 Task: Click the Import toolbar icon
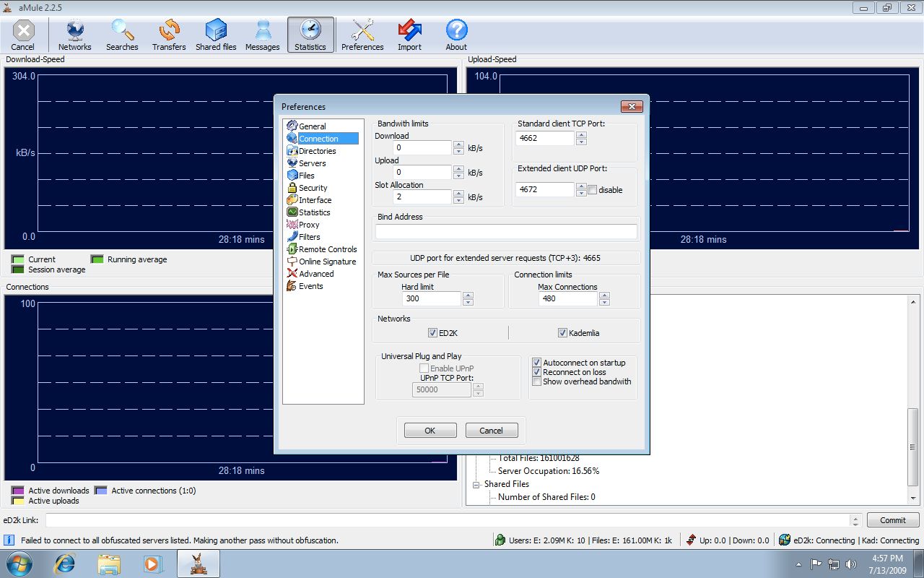[x=409, y=35]
